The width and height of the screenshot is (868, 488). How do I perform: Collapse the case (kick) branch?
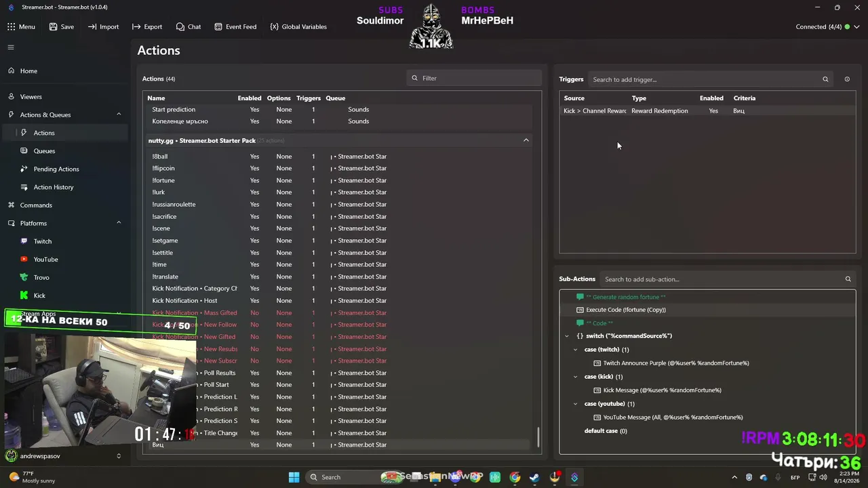tap(576, 377)
